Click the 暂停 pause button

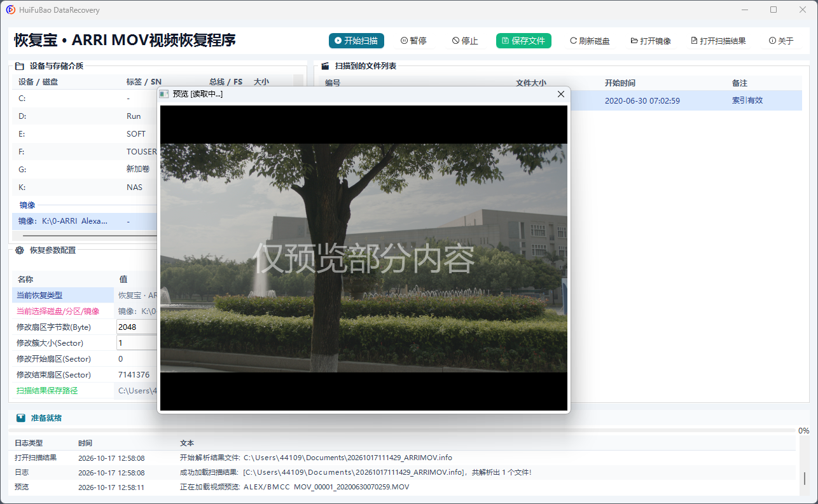pos(413,41)
